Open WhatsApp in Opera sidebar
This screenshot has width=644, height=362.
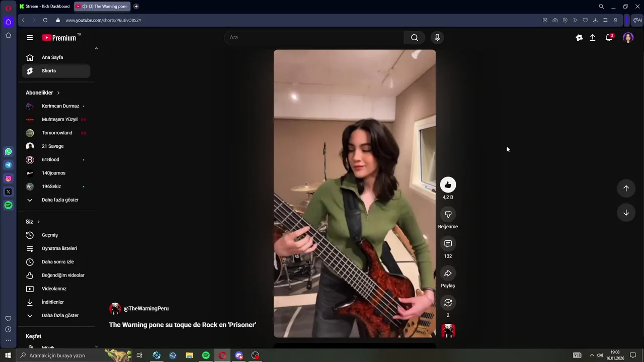9,151
